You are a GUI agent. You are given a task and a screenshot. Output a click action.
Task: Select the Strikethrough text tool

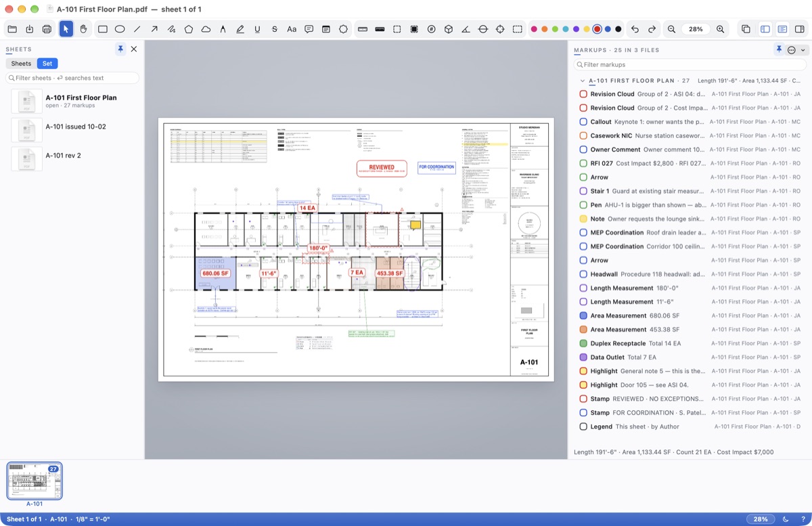click(x=274, y=29)
